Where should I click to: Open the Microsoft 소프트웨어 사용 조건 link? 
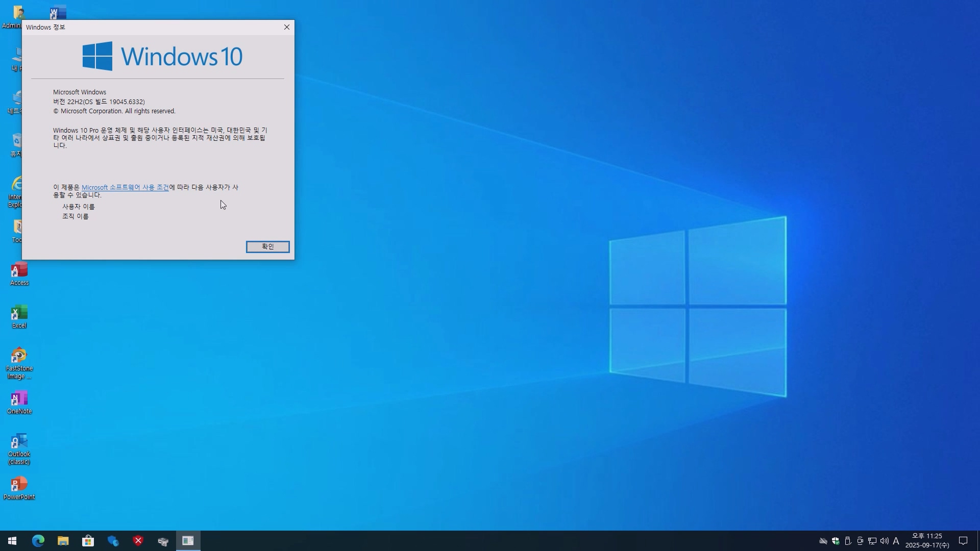[x=125, y=187]
